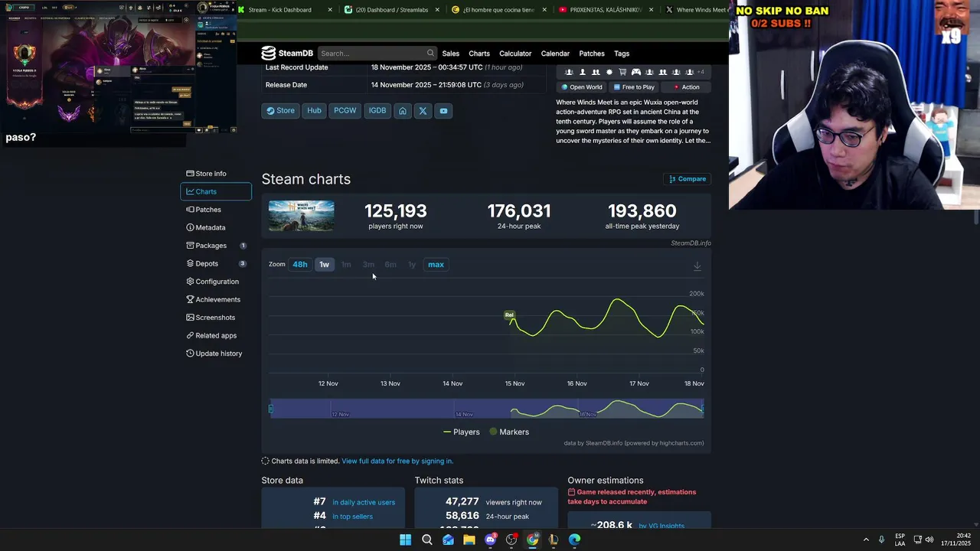Switch to Dashboard / Streamlabs tab
This screenshot has width=980, height=551.
tap(391, 10)
